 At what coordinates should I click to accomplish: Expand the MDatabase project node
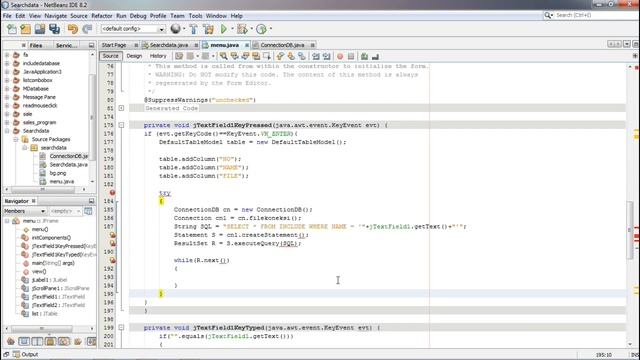7,89
